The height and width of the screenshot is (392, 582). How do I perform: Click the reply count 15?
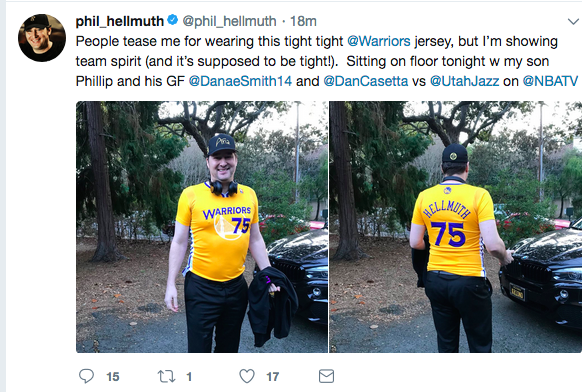point(113,377)
